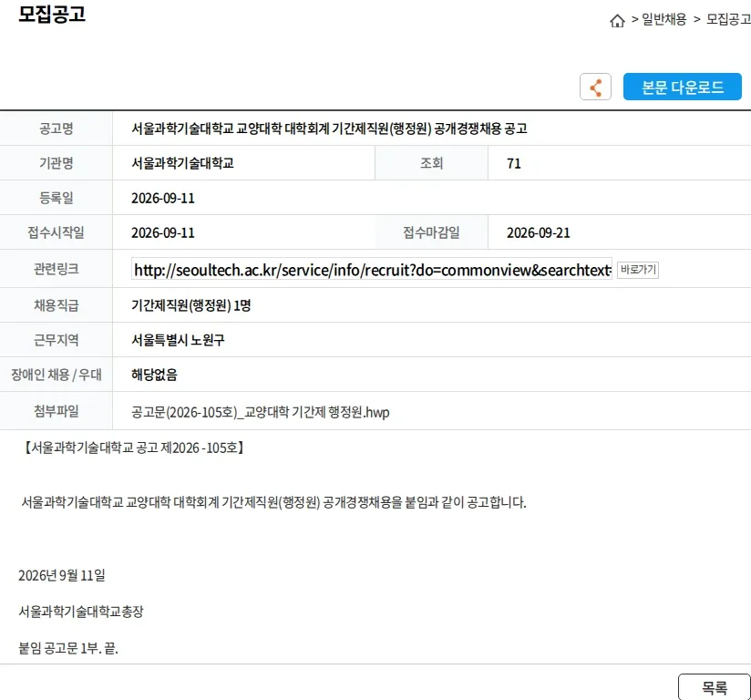Click the home icon in breadcrumb
Screen dimensions: 751x700
[x=617, y=21]
